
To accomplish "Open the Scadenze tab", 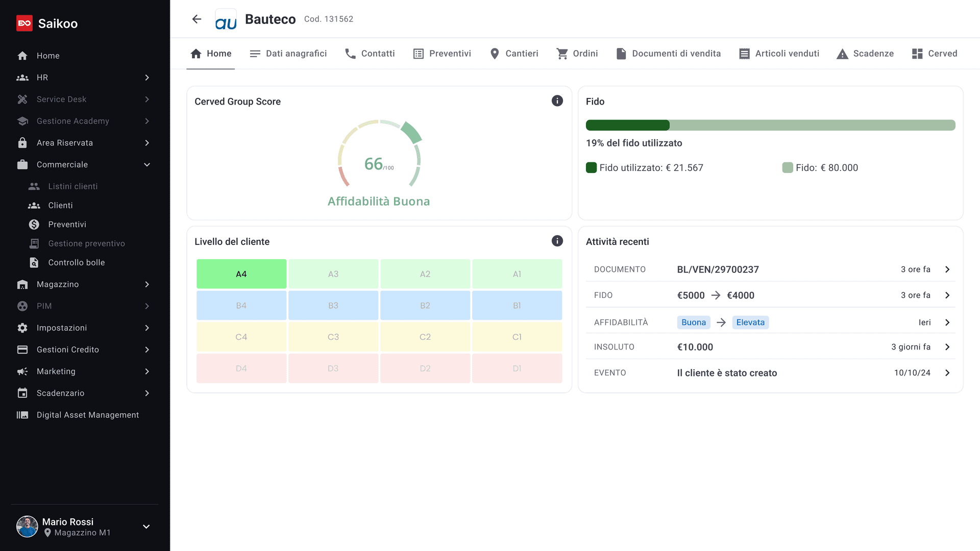I will click(865, 54).
